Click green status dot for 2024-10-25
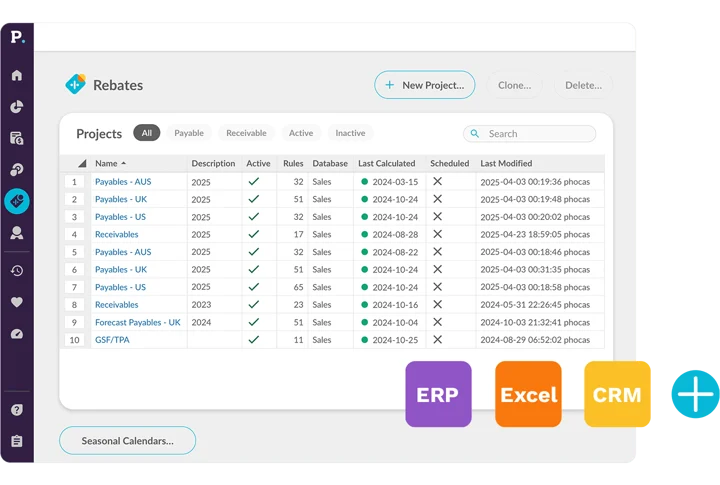This screenshot has height=485, width=720. click(365, 340)
